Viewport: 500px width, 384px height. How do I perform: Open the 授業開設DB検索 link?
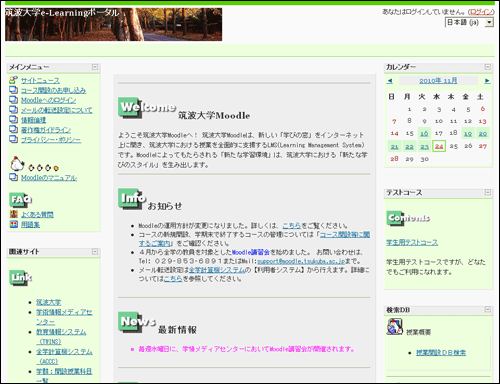coord(441,353)
